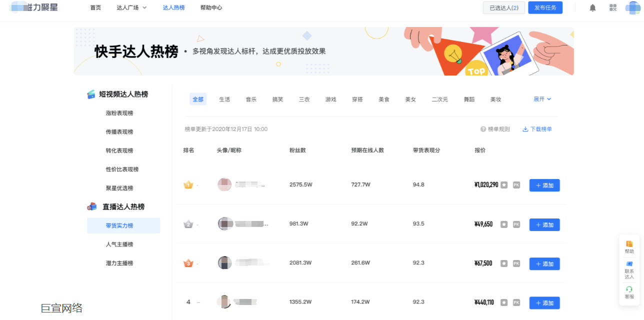The width and height of the screenshot is (644, 320).
Task: Open 已选达人(2) selected list
Action: (x=503, y=7)
